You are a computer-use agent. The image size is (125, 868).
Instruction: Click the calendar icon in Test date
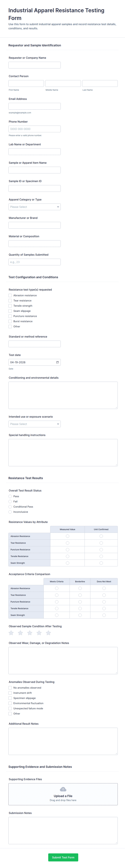click(x=58, y=362)
